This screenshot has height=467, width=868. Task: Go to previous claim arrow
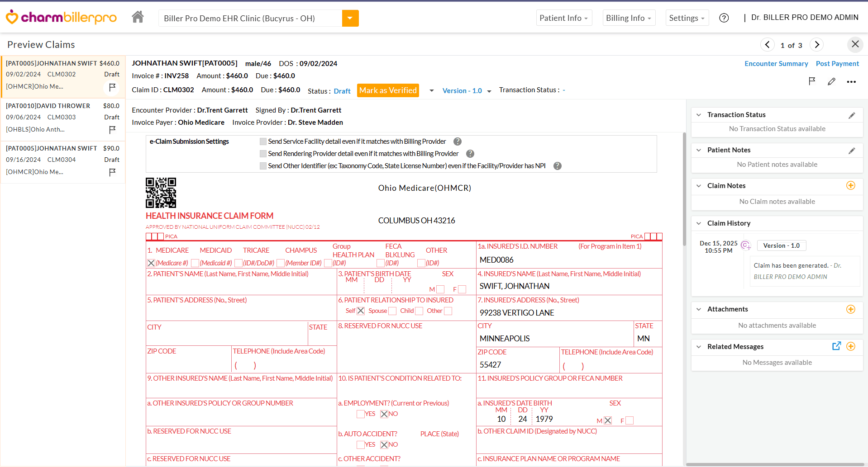[x=767, y=45]
